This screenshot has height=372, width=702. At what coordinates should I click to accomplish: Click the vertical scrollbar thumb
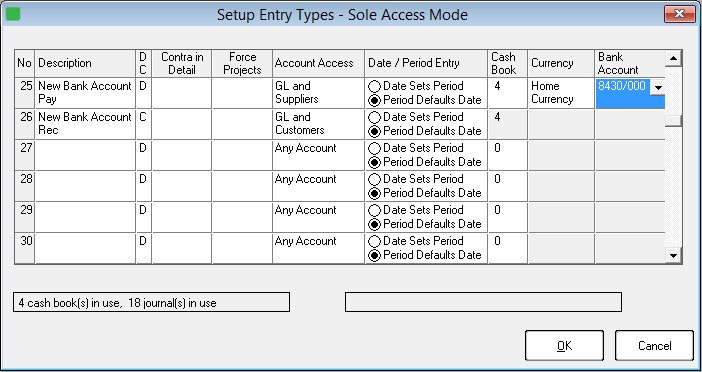coord(673,121)
